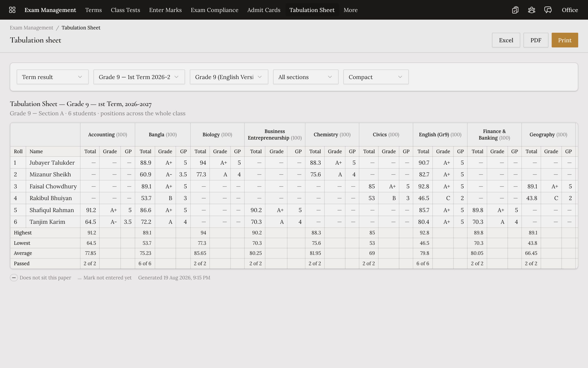Select student Tanjim Karim
This screenshot has height=368, width=588.
47,222
